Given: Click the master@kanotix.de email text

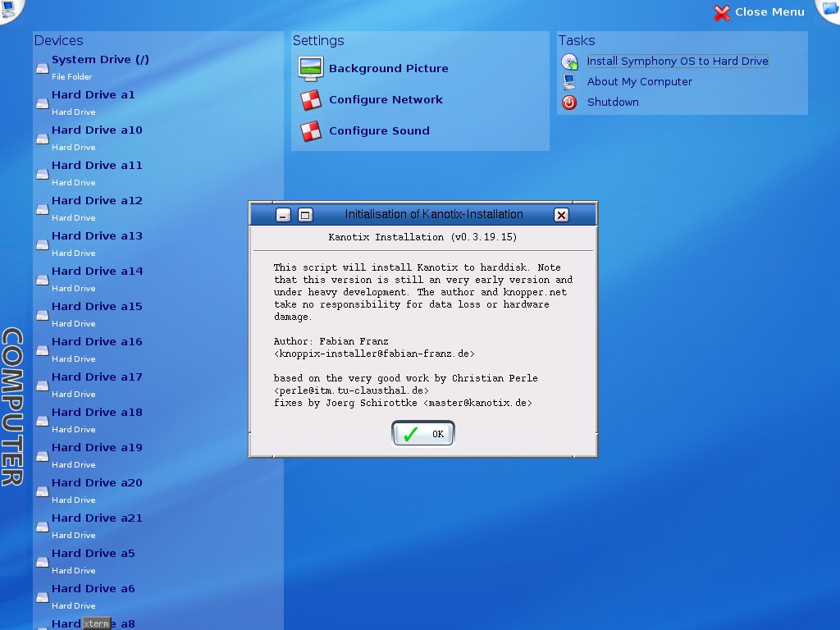Looking at the screenshot, I should point(478,403).
